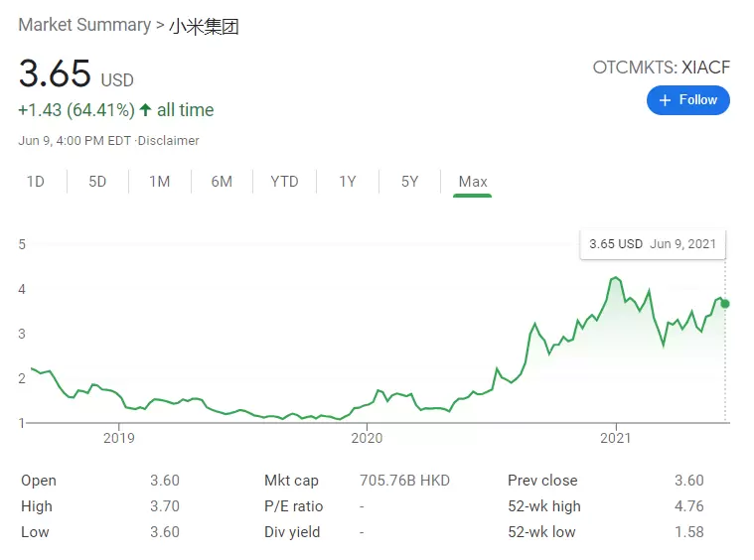The image size is (754, 560).
Task: Open the Disclaimer link
Action: [x=169, y=141]
